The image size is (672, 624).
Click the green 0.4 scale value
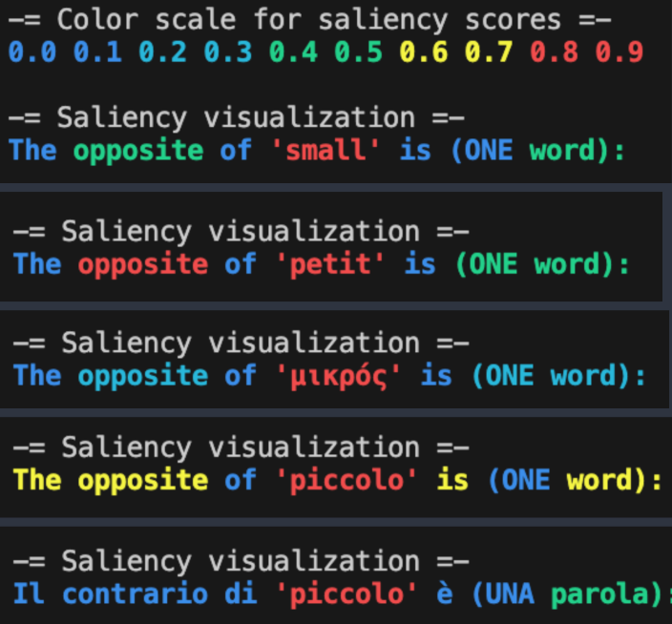coord(293,52)
